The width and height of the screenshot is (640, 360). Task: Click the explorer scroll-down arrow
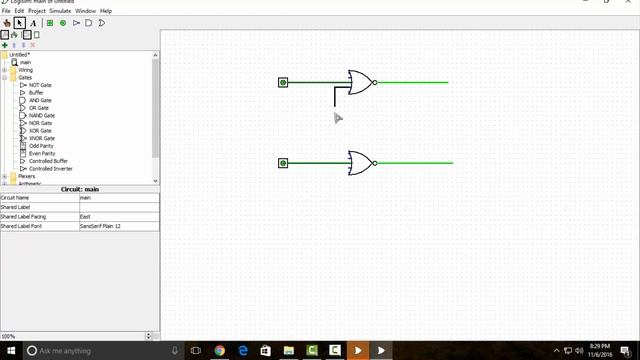click(156, 180)
